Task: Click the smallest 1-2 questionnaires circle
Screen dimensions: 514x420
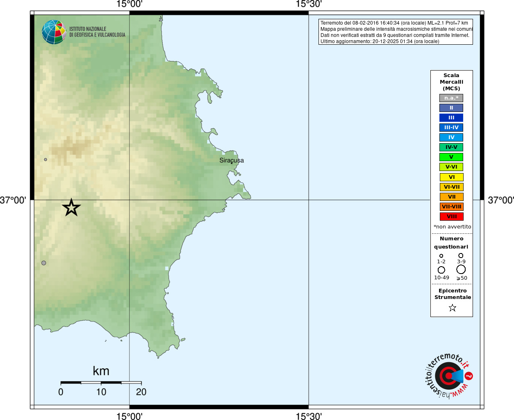Action: (x=441, y=256)
